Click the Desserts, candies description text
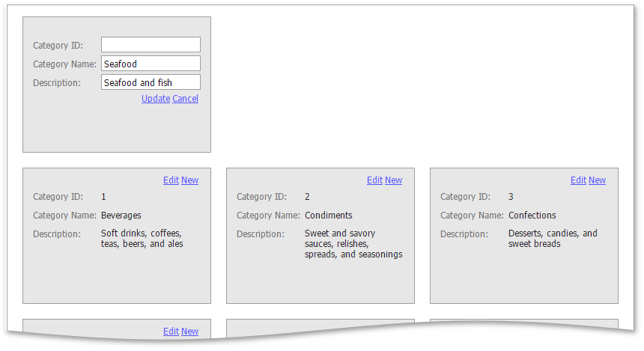Screen dimensions: 644x351 point(553,239)
